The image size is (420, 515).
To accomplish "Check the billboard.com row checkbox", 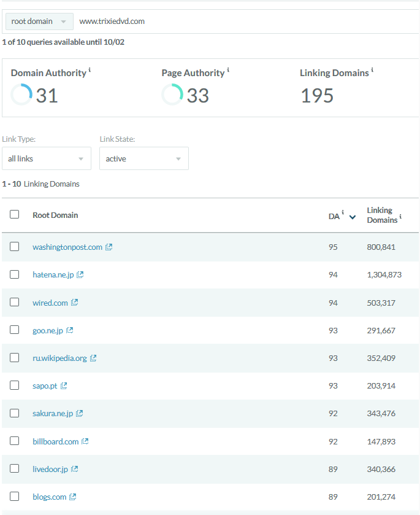I will coord(15,441).
